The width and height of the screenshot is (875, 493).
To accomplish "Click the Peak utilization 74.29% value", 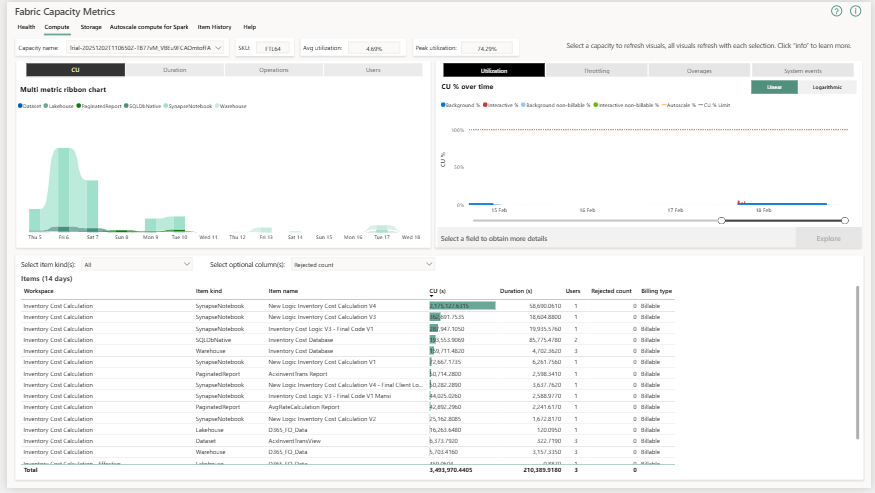I will 487,49.
